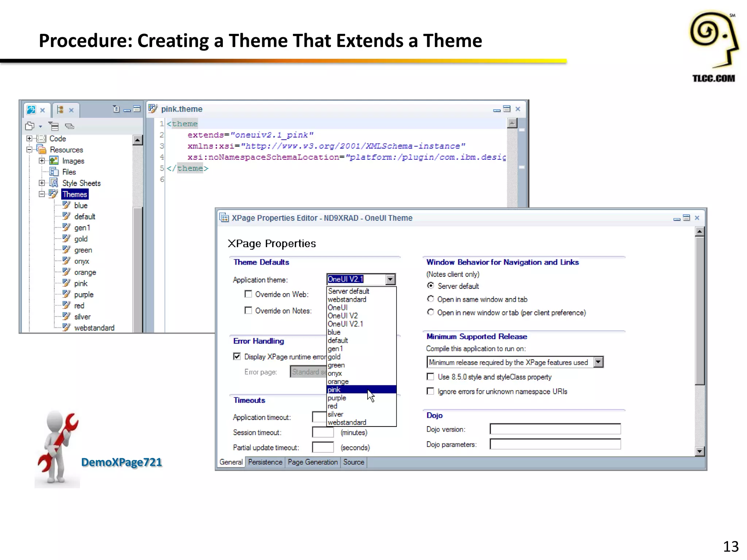This screenshot has height=560, width=747.
Task: Click the Resources folder icon
Action: tap(42, 149)
